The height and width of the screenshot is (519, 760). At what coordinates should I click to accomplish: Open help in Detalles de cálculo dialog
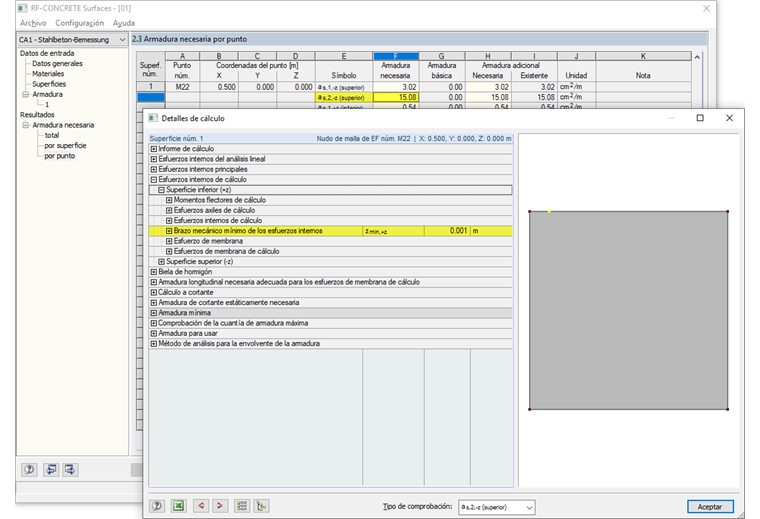click(x=157, y=506)
